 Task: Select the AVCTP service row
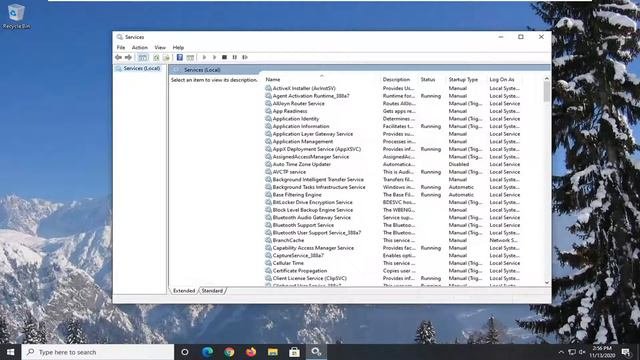coord(289,172)
